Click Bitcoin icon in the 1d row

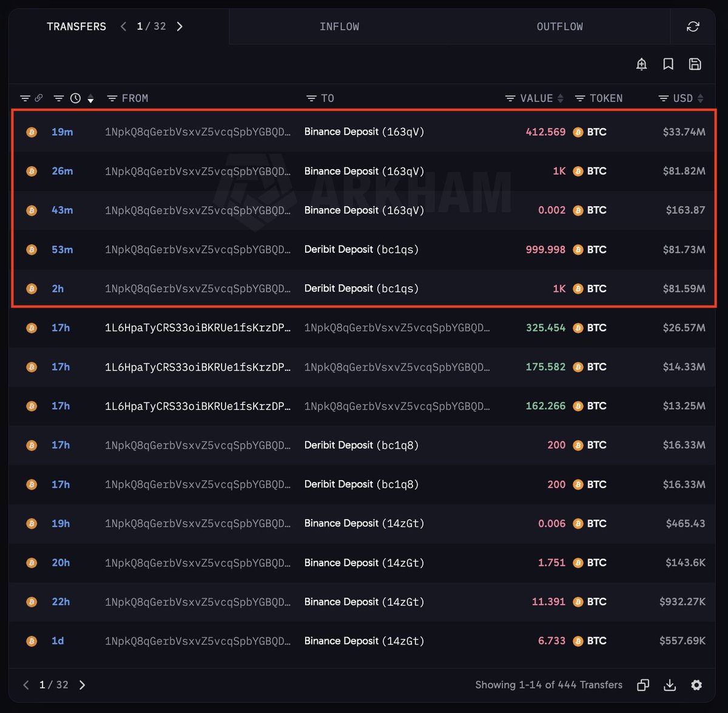point(32,641)
